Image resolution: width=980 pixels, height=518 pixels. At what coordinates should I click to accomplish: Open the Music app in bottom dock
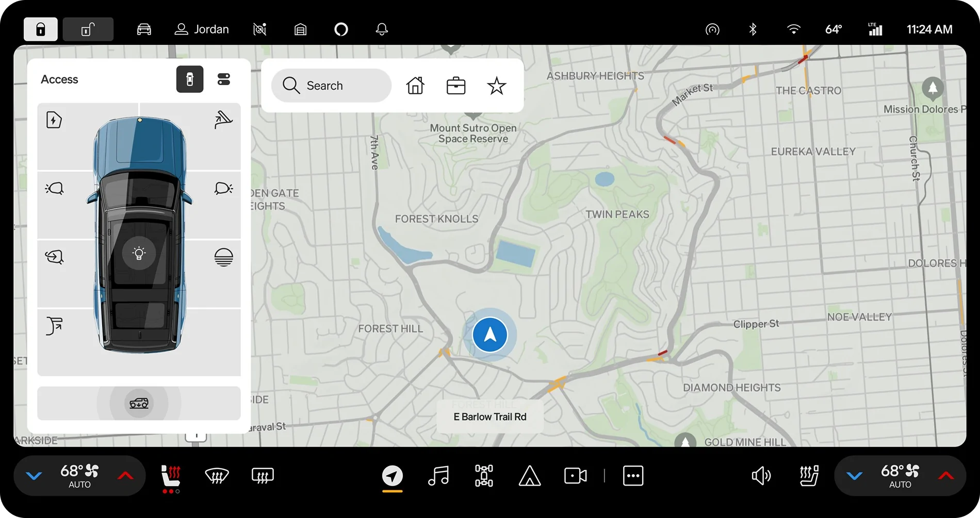[x=438, y=475]
